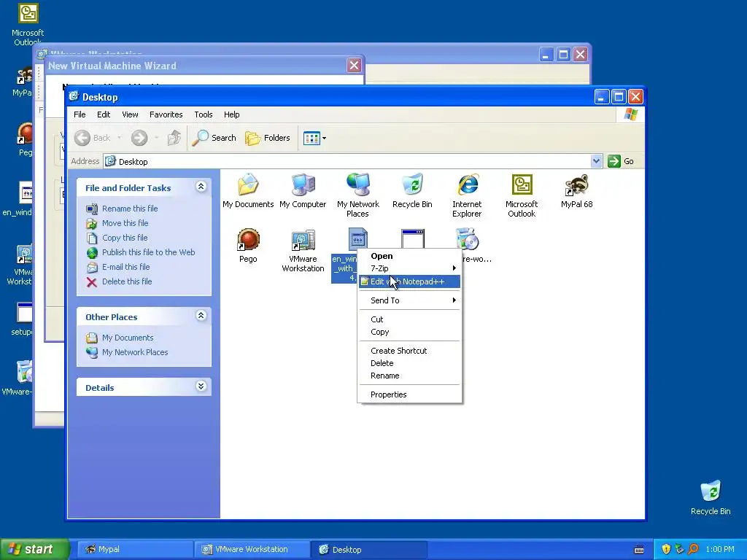Screen dimensions: 747x560
Task: Select Microsoft Outlook icon on desktop wallpaper
Action: pos(28,13)
